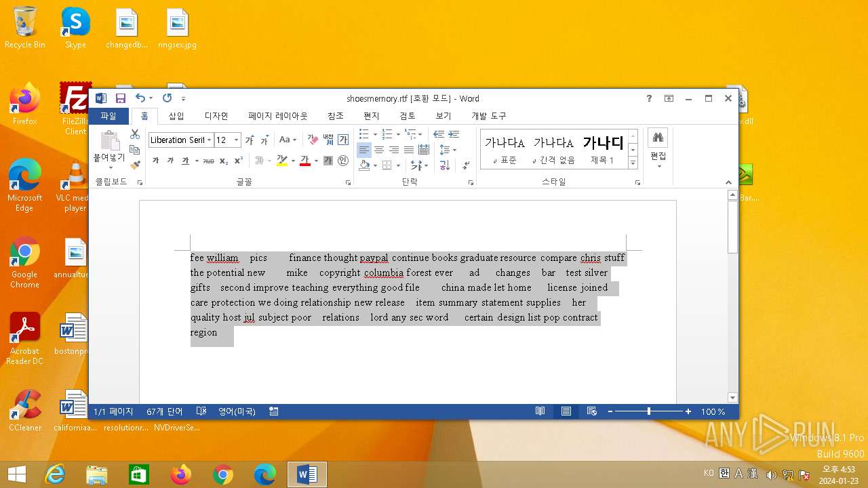Switch to the 삽입 (Insert) tab
The width and height of the screenshot is (868, 488).
(x=176, y=117)
